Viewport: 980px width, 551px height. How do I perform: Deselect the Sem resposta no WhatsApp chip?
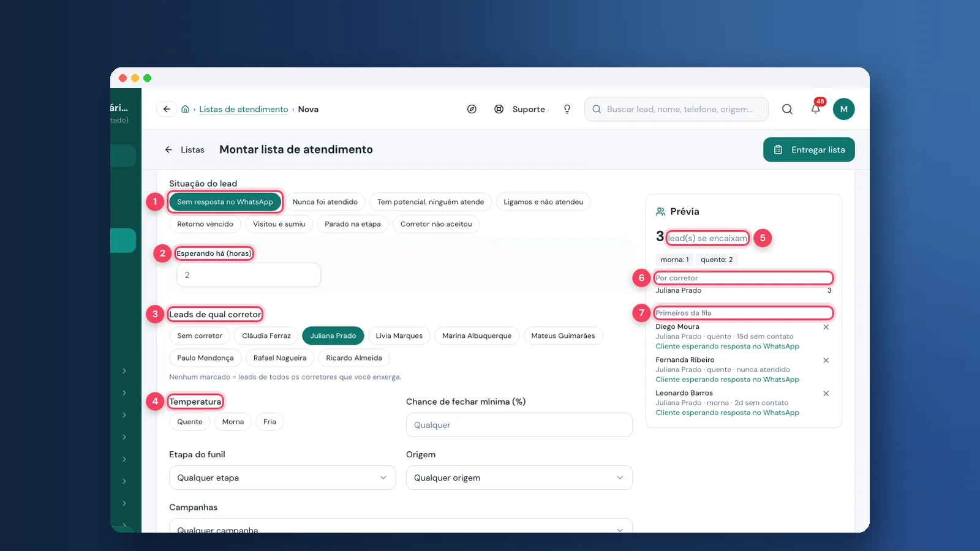[x=225, y=202]
